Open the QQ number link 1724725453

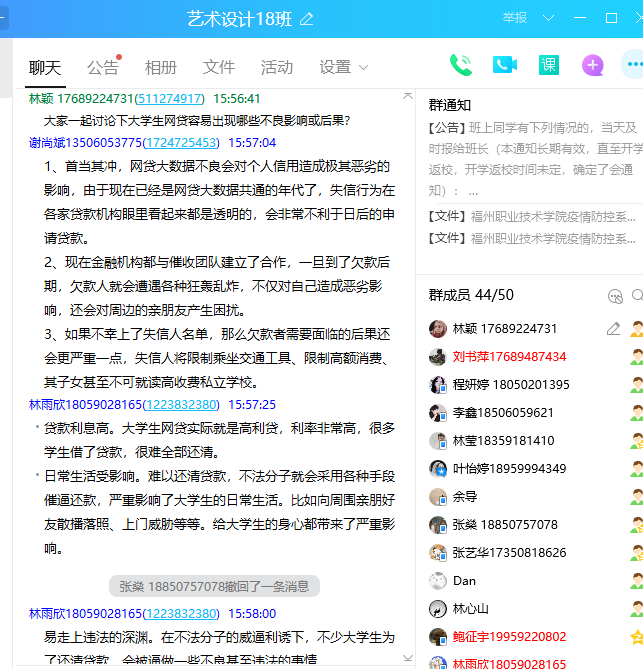[180, 143]
